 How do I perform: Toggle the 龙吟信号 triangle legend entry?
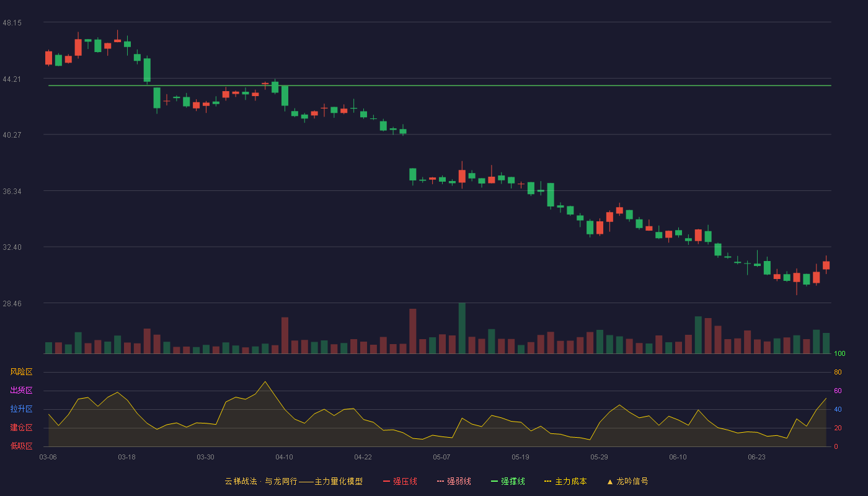click(627, 481)
